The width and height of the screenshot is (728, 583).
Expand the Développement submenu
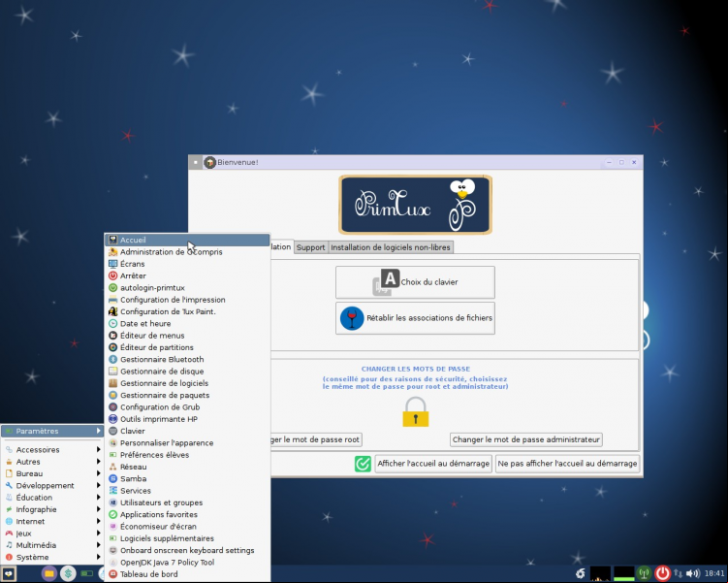tap(52, 485)
